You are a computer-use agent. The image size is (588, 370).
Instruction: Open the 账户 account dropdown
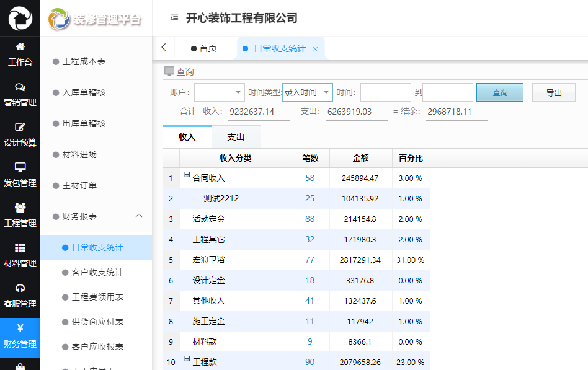[x=219, y=92]
